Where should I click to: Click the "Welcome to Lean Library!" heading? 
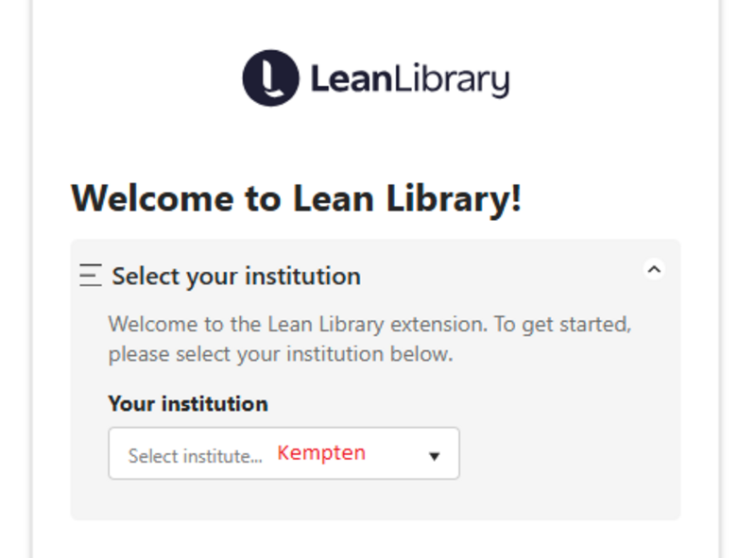(296, 199)
